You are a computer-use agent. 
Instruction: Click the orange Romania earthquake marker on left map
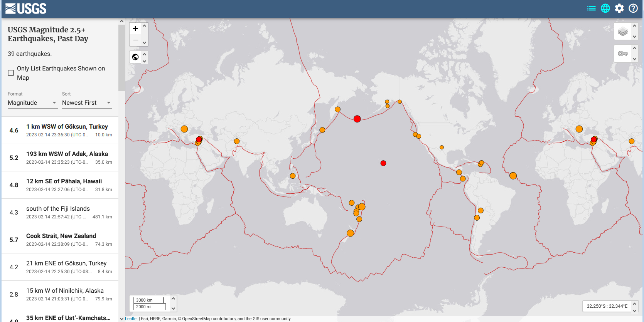click(184, 129)
